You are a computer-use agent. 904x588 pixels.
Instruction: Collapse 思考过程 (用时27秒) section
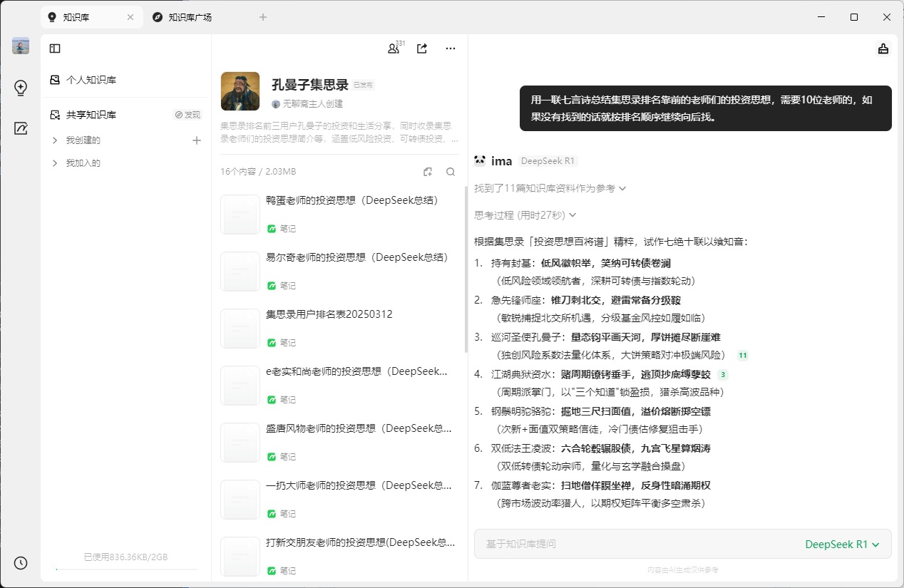click(525, 215)
